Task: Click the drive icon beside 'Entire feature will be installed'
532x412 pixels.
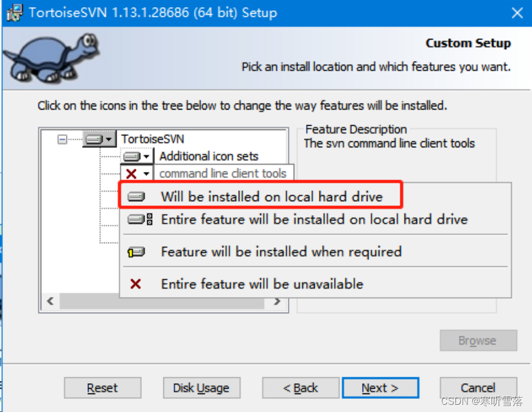Action: tap(140, 219)
